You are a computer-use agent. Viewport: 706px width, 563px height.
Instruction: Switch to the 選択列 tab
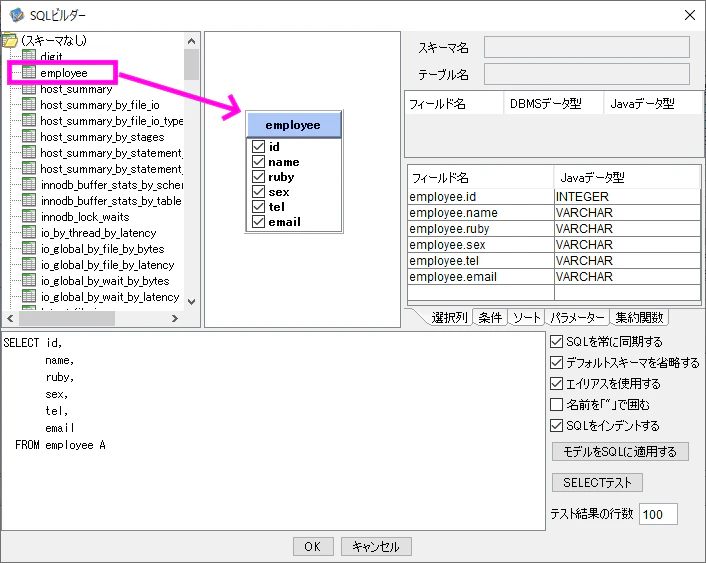pyautogui.click(x=449, y=318)
